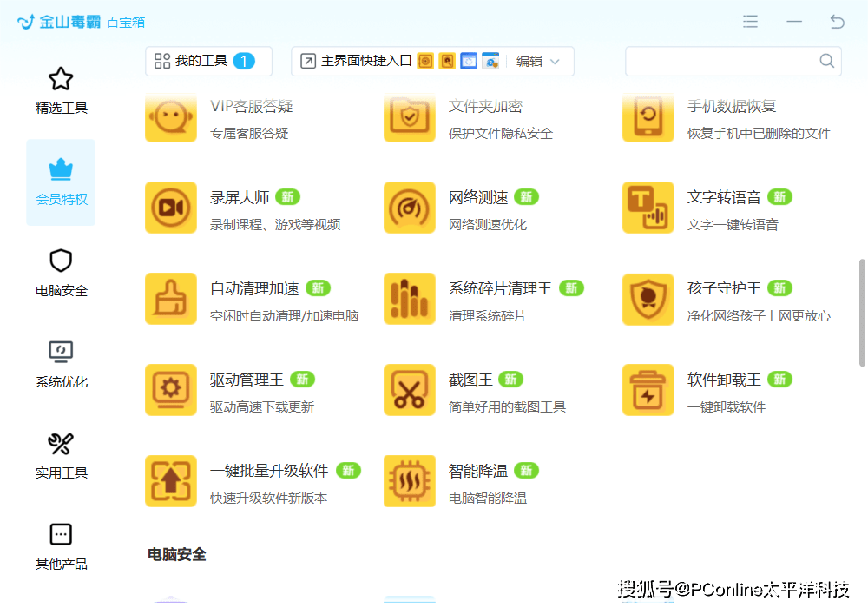Launch the 自动清理加速 brush icon
Screen dimensions: 868x608
pos(171,299)
